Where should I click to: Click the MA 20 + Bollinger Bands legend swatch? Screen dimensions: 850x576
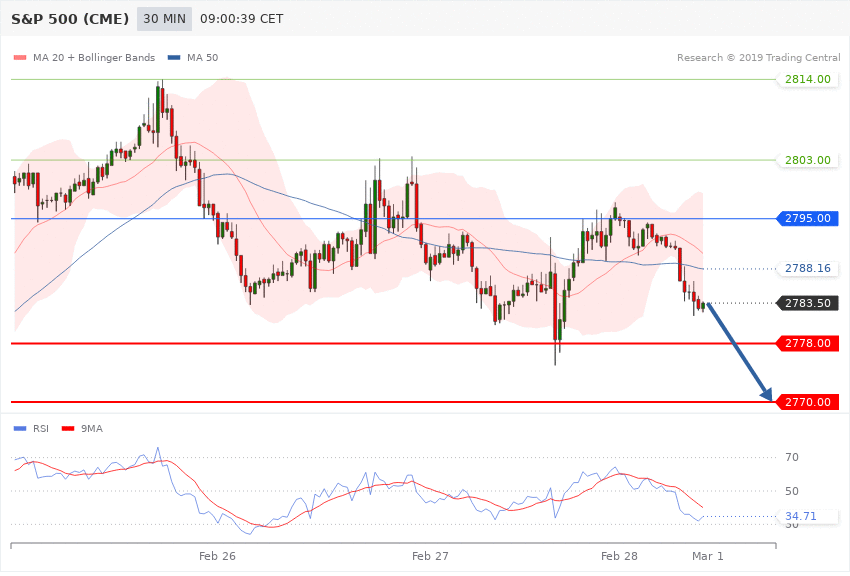click(x=20, y=57)
